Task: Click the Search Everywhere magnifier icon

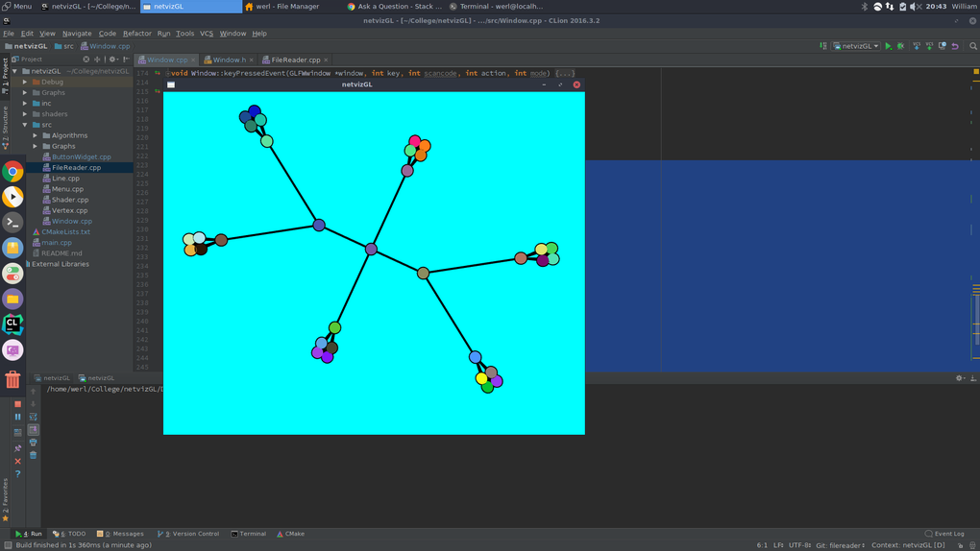Action: coord(973,46)
